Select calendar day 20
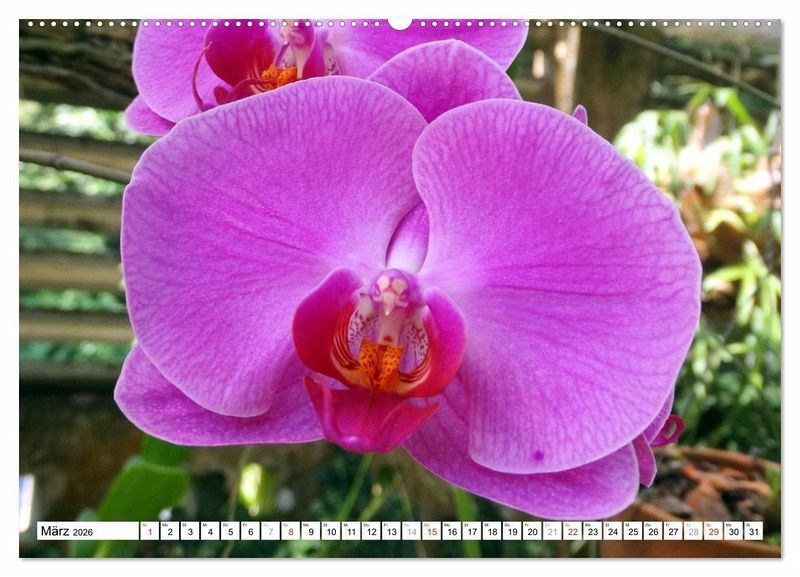This screenshot has width=800, height=577. pos(533,531)
